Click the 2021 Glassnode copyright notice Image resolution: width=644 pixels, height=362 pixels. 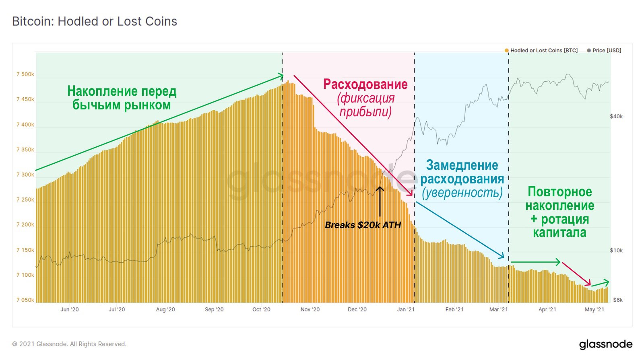(x=69, y=344)
